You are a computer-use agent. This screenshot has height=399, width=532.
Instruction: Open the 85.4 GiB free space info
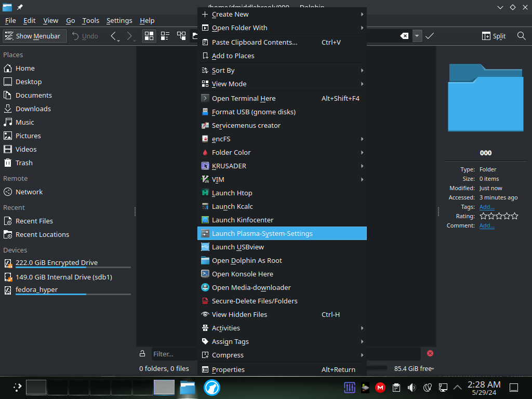[414, 369]
